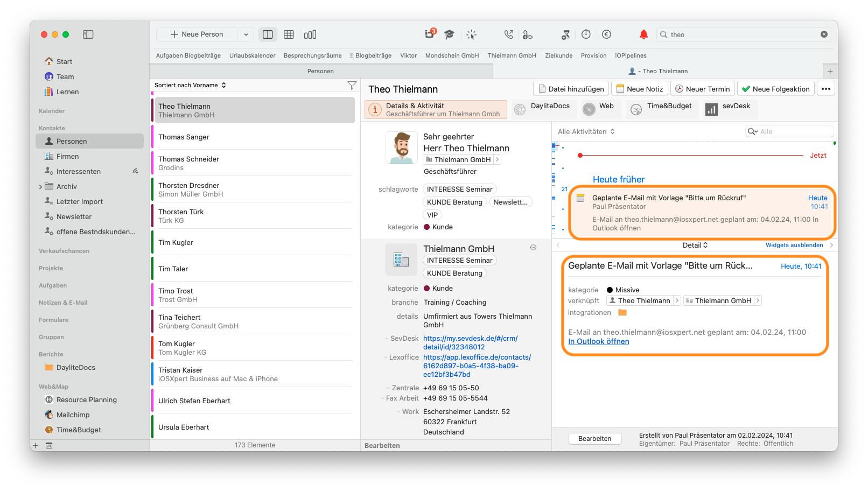Viewport: 868px width, 491px height.
Task: Switch to table grid view
Action: pyautogui.click(x=289, y=34)
